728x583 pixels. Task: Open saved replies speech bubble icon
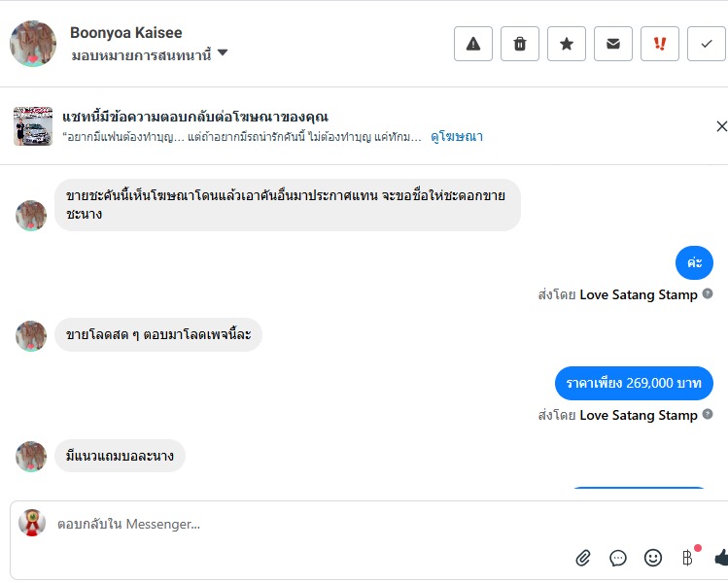coord(618,558)
